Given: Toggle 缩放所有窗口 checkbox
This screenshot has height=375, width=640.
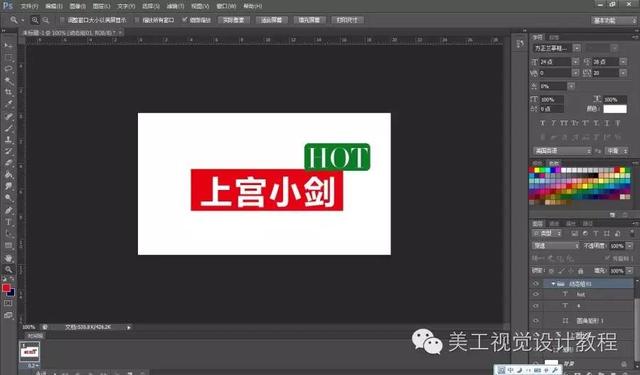Looking at the screenshot, I should coord(137,20).
